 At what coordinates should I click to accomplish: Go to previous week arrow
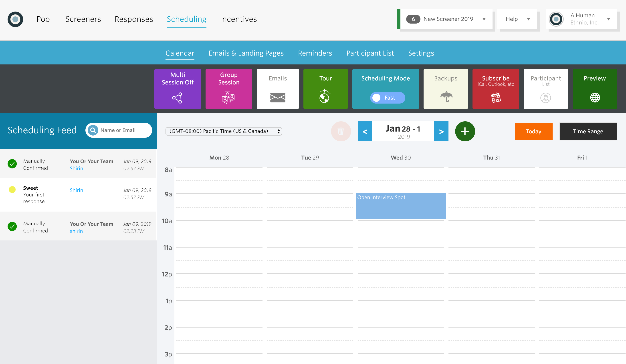(365, 131)
